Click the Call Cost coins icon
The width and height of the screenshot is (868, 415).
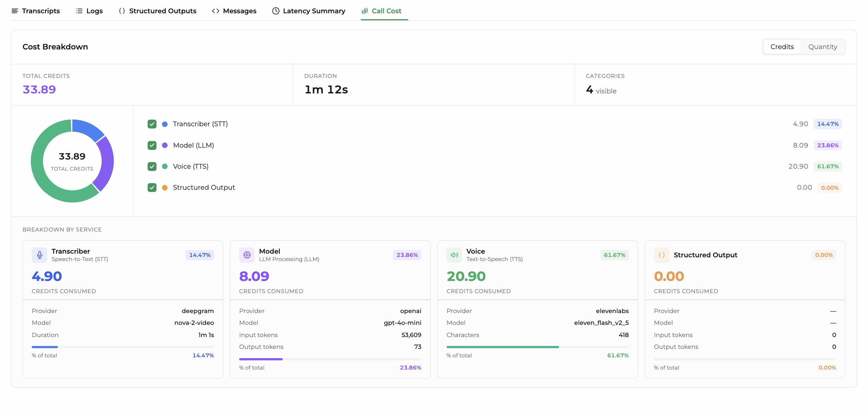tap(365, 11)
